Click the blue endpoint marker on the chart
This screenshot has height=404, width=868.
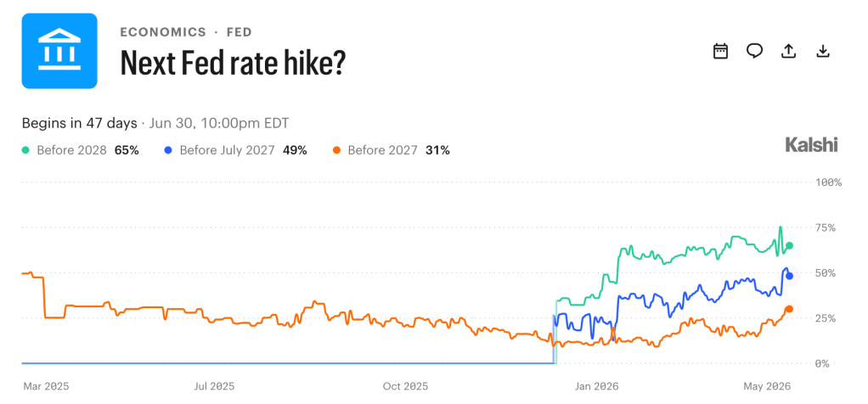789,276
